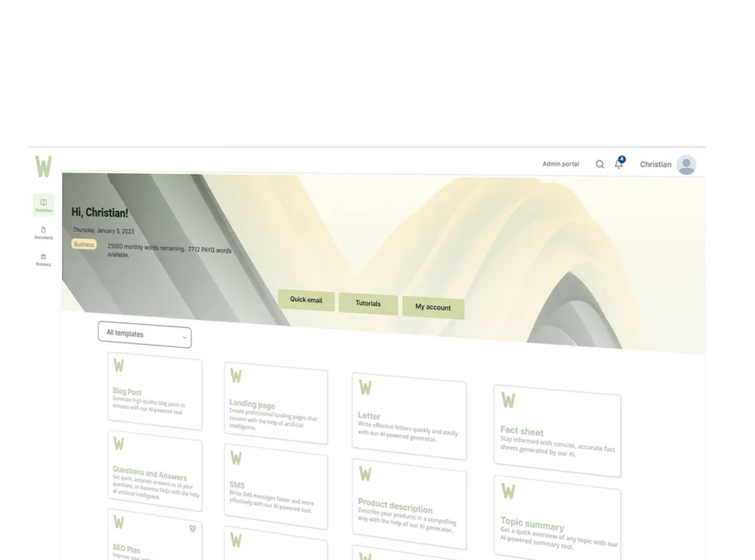This screenshot has width=755, height=560.
Task: Click the date 'Thursday, January 5, 2023'
Action: point(103,231)
